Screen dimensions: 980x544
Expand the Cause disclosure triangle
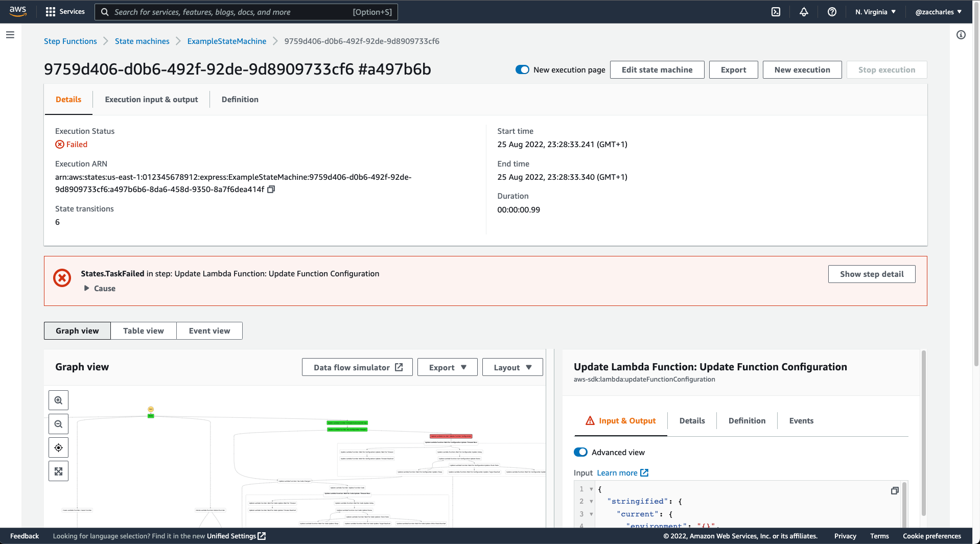coord(86,288)
